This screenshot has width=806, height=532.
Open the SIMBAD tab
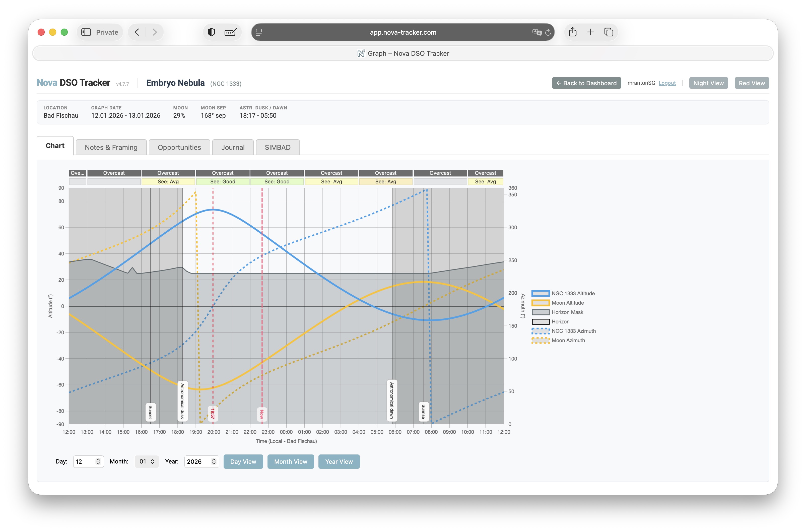(x=278, y=148)
